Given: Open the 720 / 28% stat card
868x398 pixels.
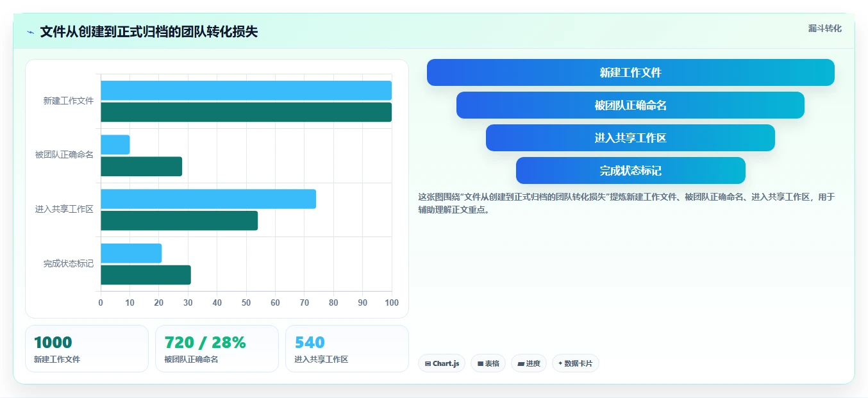Looking at the screenshot, I should tap(217, 349).
